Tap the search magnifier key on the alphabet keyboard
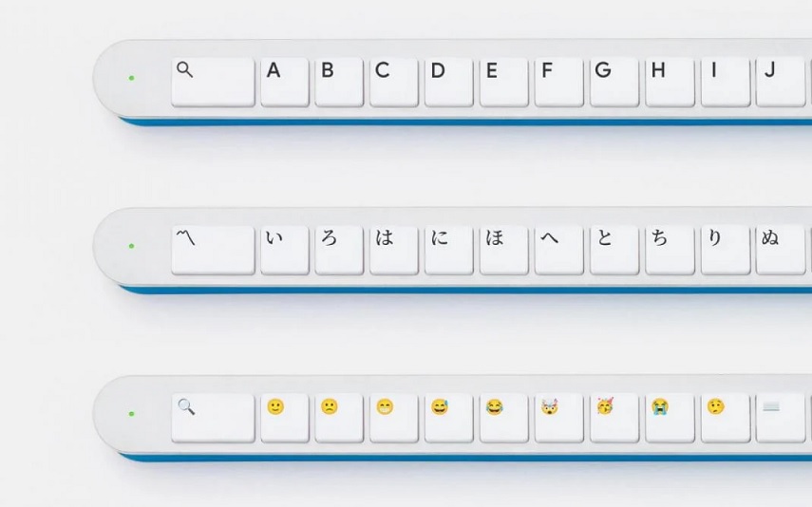The width and height of the screenshot is (812, 507). coord(213,83)
